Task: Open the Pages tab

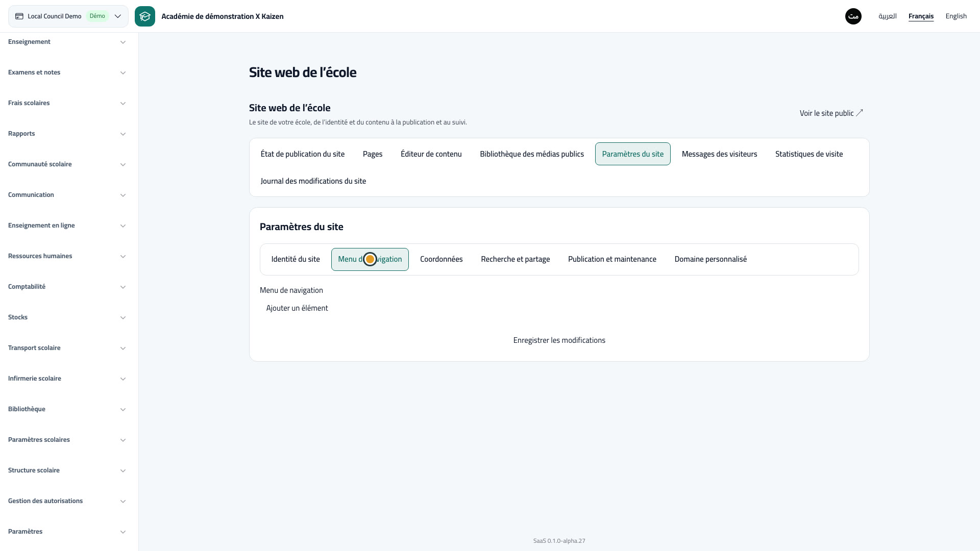Action: 373,154
